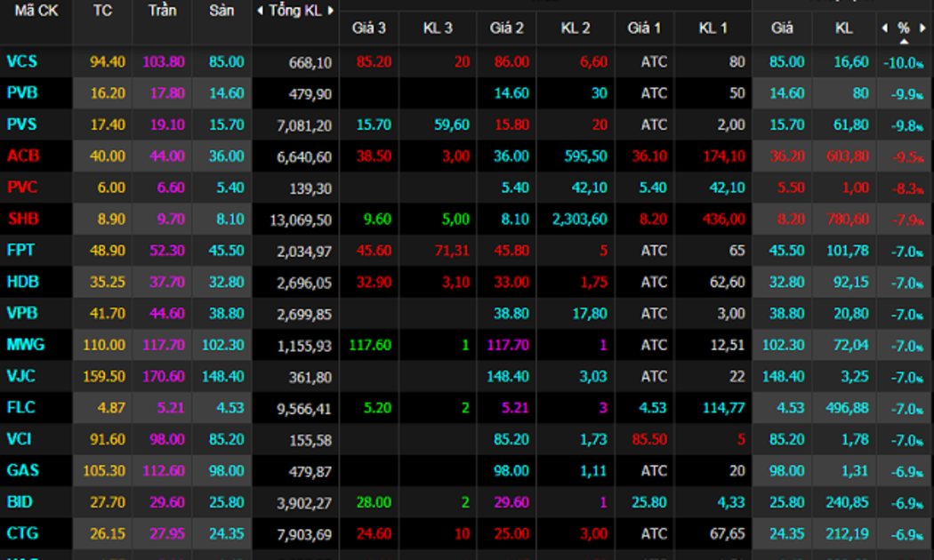
Task: Sort by the Mã CK column header
Action: (x=36, y=11)
